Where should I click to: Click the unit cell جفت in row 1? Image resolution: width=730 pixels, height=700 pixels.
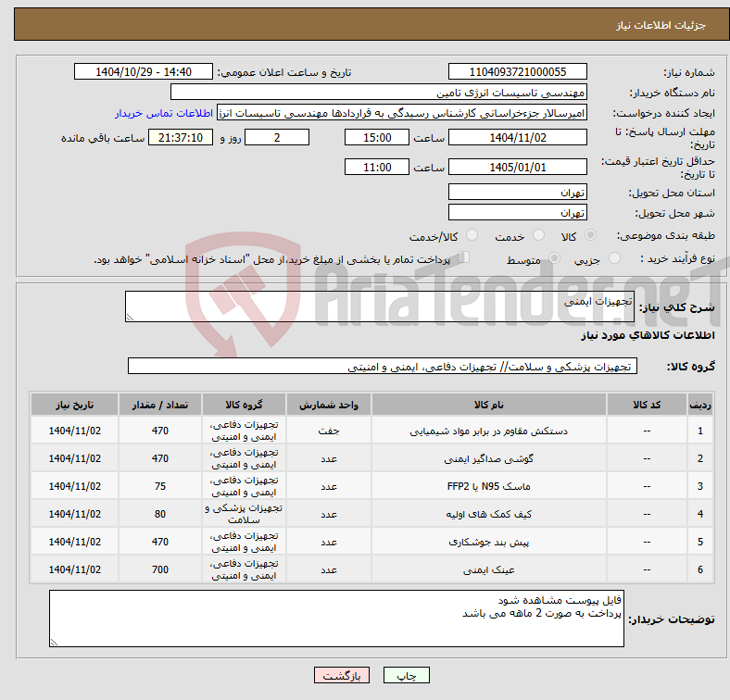pos(329,431)
